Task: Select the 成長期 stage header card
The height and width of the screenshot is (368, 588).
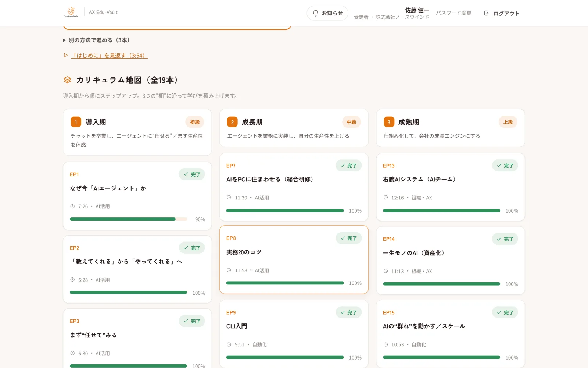Action: point(294,128)
